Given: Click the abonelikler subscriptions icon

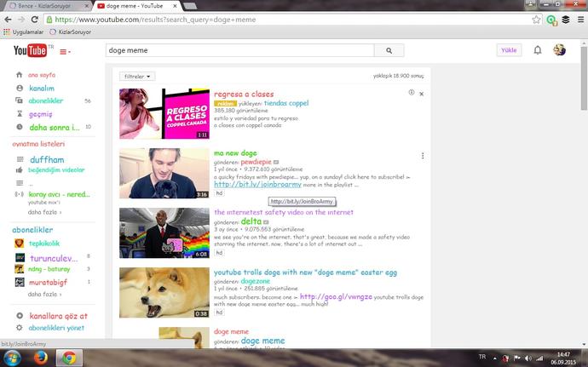Looking at the screenshot, I should pos(19,100).
